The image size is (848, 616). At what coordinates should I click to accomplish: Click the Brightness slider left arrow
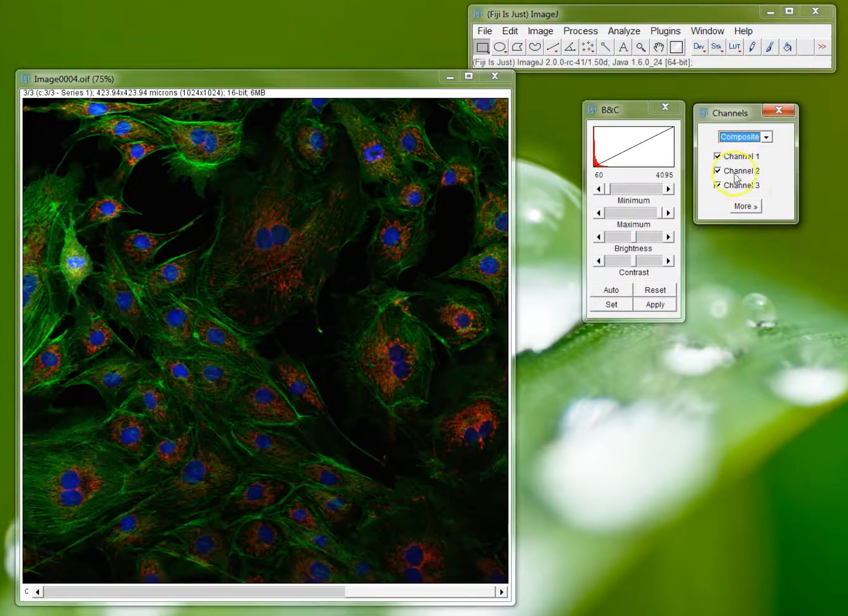tap(599, 237)
